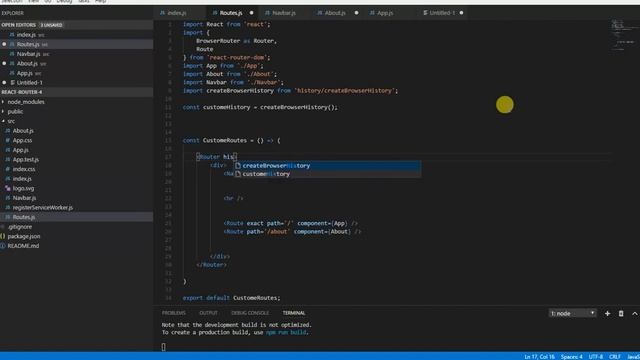Image resolution: width=640 pixels, height=360 pixels.
Task: Switch to the Untitled-1 editor tab
Action: (x=442, y=13)
